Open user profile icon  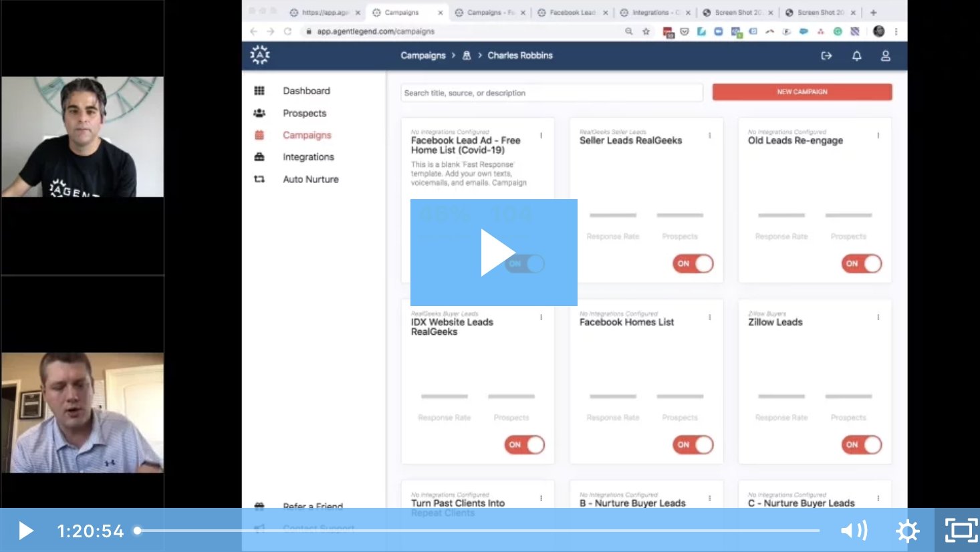(886, 56)
